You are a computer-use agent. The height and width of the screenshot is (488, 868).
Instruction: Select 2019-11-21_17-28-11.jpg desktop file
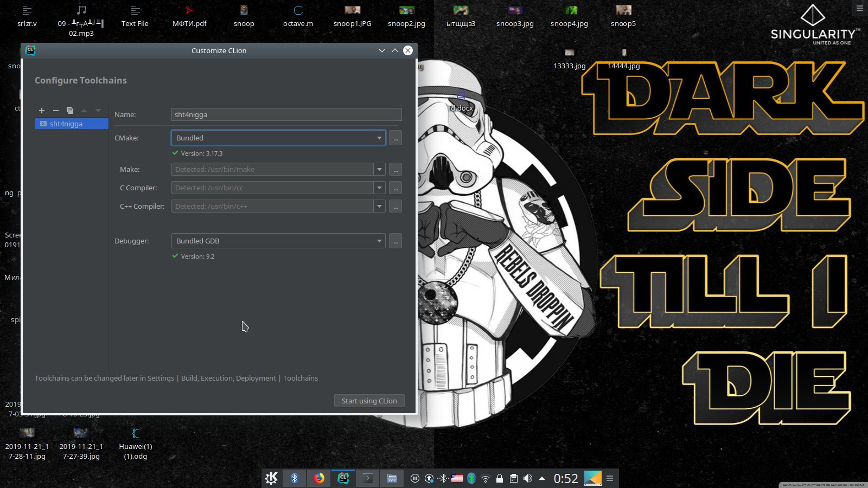(x=27, y=444)
